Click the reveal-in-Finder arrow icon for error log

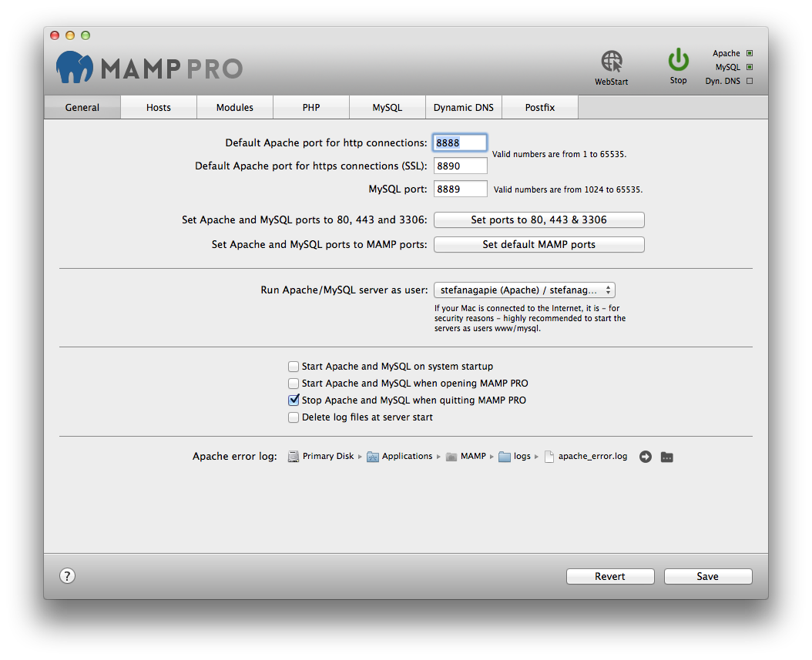click(646, 457)
